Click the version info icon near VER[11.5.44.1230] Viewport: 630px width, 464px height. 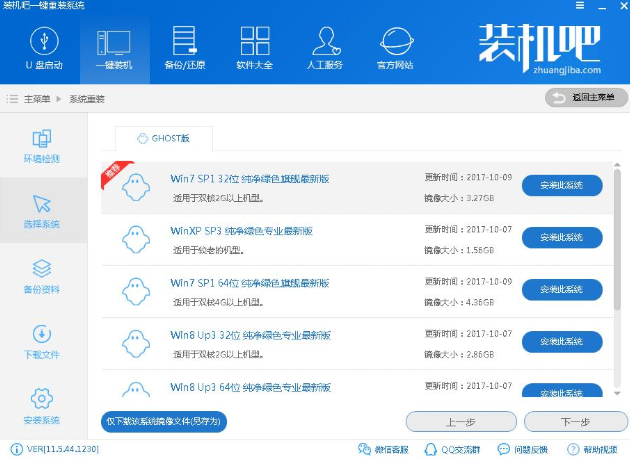(16, 449)
